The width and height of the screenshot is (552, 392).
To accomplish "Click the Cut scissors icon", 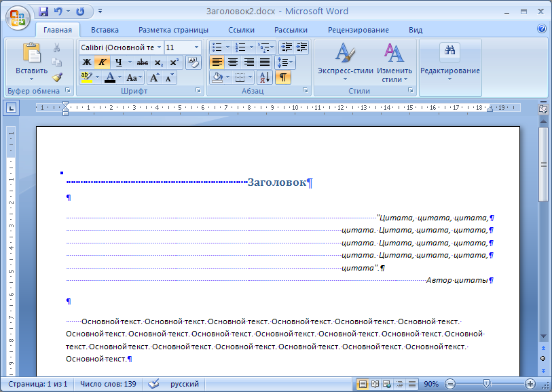I will click(57, 47).
